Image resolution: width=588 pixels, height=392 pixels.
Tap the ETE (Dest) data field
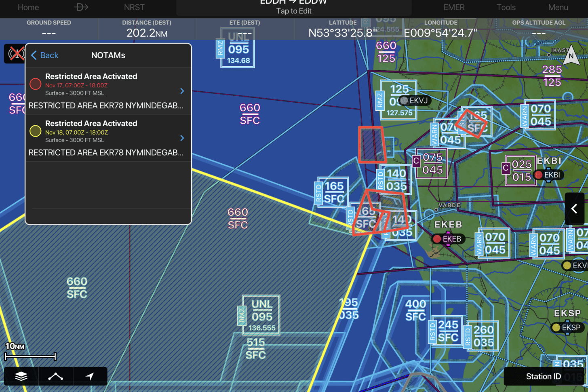click(x=245, y=29)
